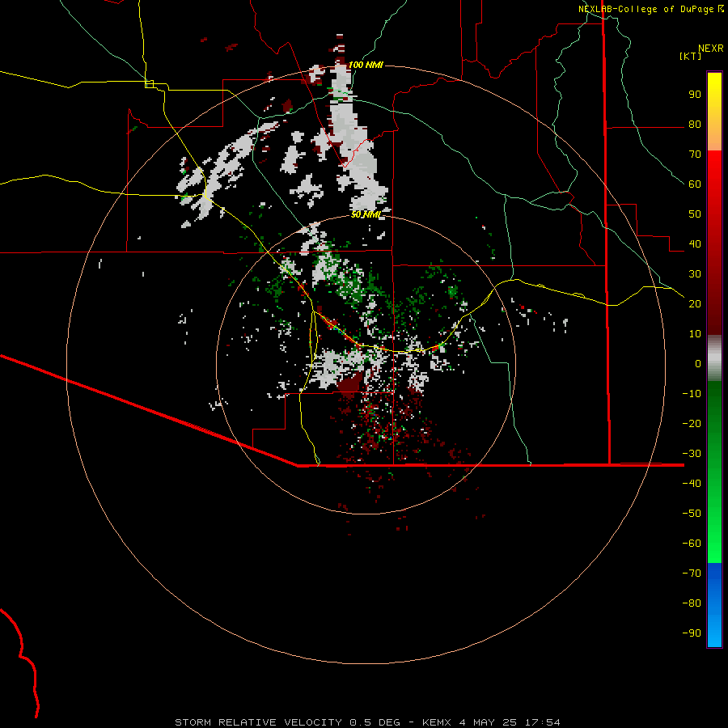728x728 pixels.
Task: Click the -10 value on velocity scale
Action: 692,394
